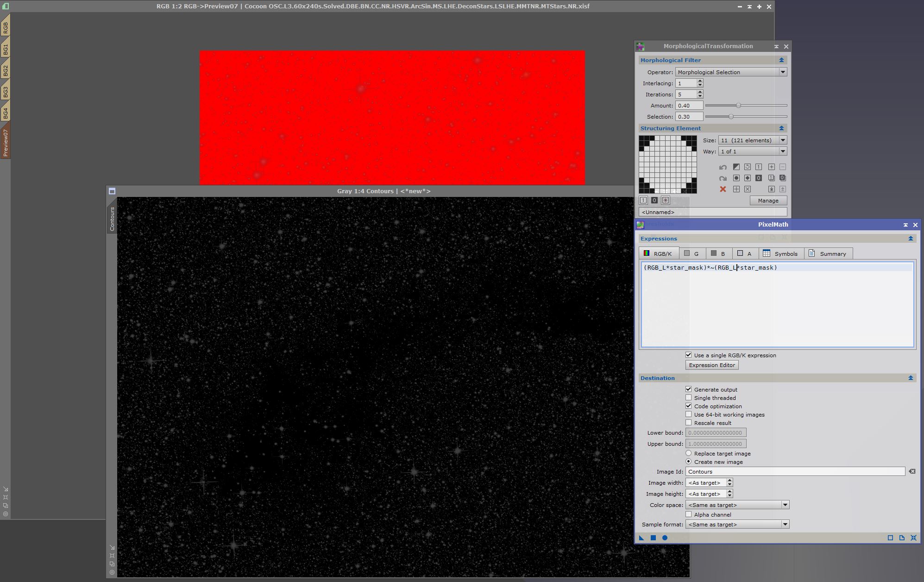Set circular structuring element shape
Viewport: 924px width, 582px height.
tap(736, 177)
